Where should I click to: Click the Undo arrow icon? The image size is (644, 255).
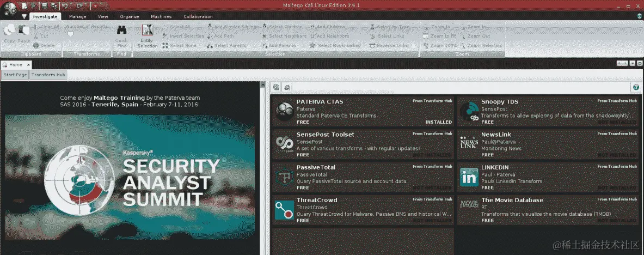point(64,6)
